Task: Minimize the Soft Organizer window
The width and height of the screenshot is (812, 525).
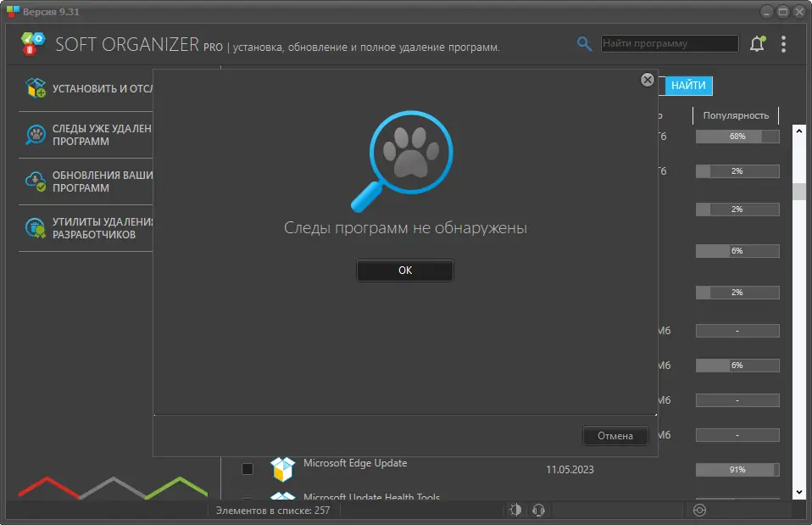Action: coord(767,11)
